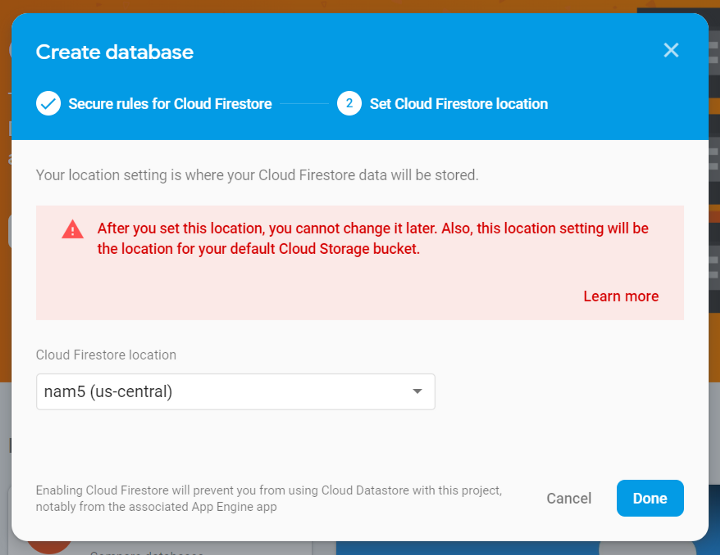Go to Secure rules for Cloud Firestore step
The image size is (720, 555).
coord(170,104)
